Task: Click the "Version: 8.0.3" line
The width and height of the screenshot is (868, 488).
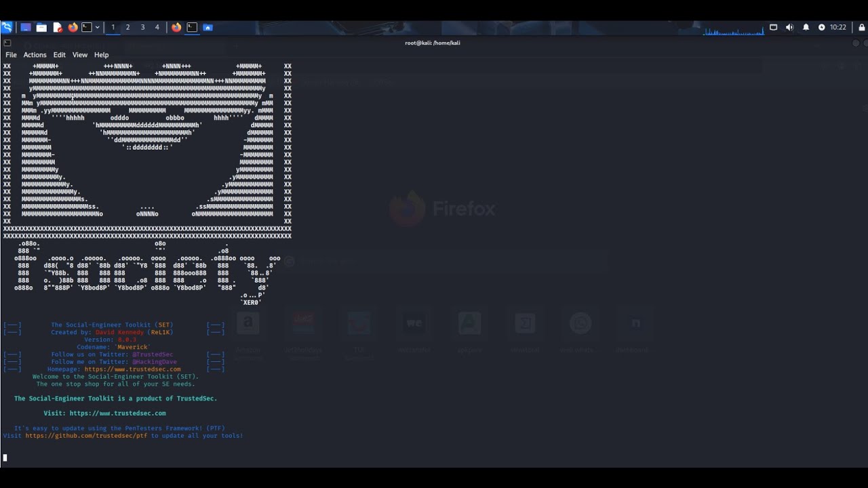Action: (x=111, y=340)
